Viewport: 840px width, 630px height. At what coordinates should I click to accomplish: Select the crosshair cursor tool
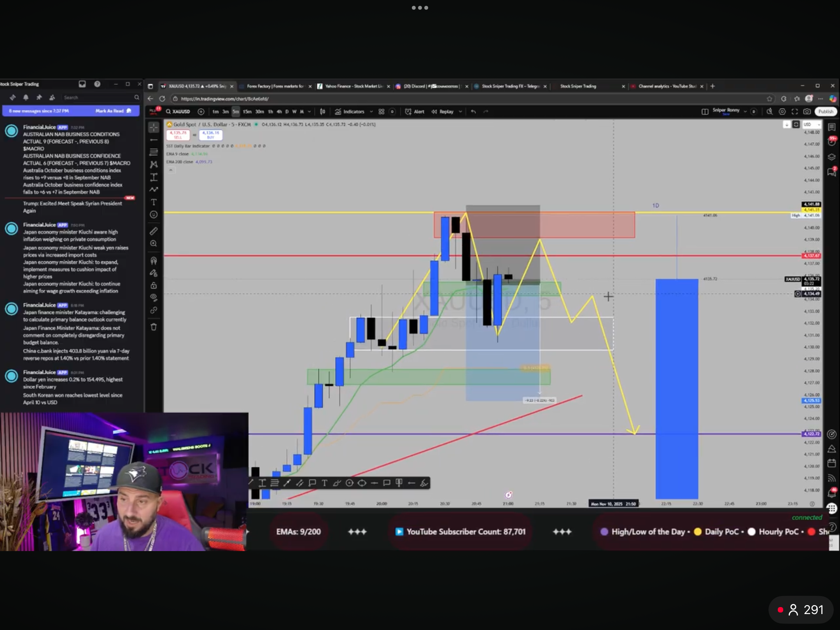[154, 127]
